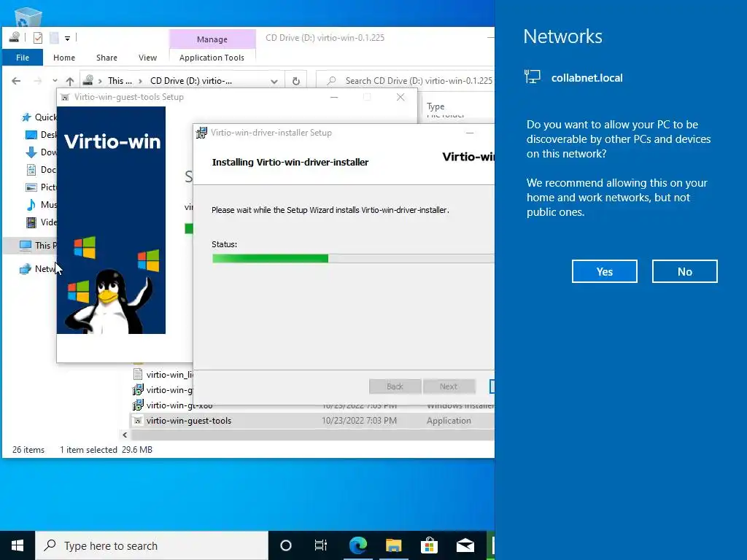Select the Manage contextual tab
The width and height of the screenshot is (747, 560).
point(212,39)
